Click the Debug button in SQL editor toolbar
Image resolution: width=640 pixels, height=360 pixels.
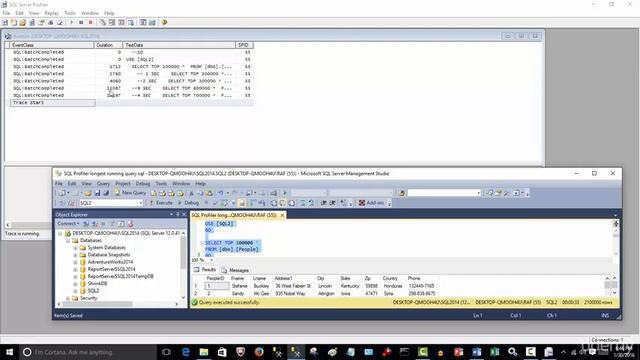189,203
